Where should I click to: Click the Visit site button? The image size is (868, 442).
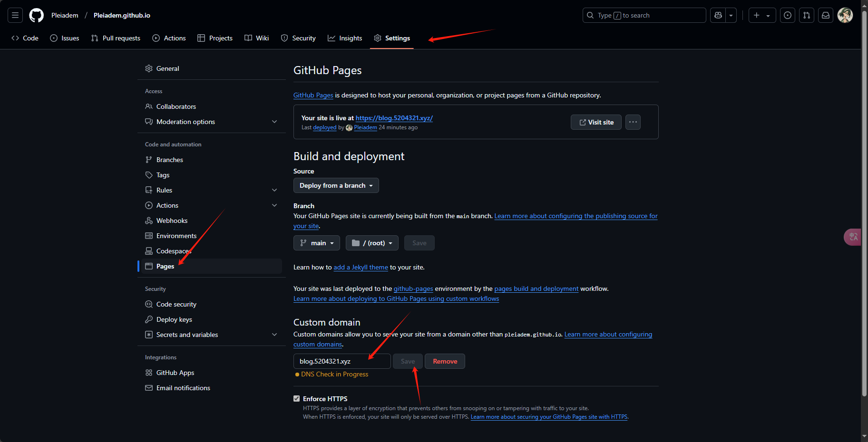coord(596,122)
